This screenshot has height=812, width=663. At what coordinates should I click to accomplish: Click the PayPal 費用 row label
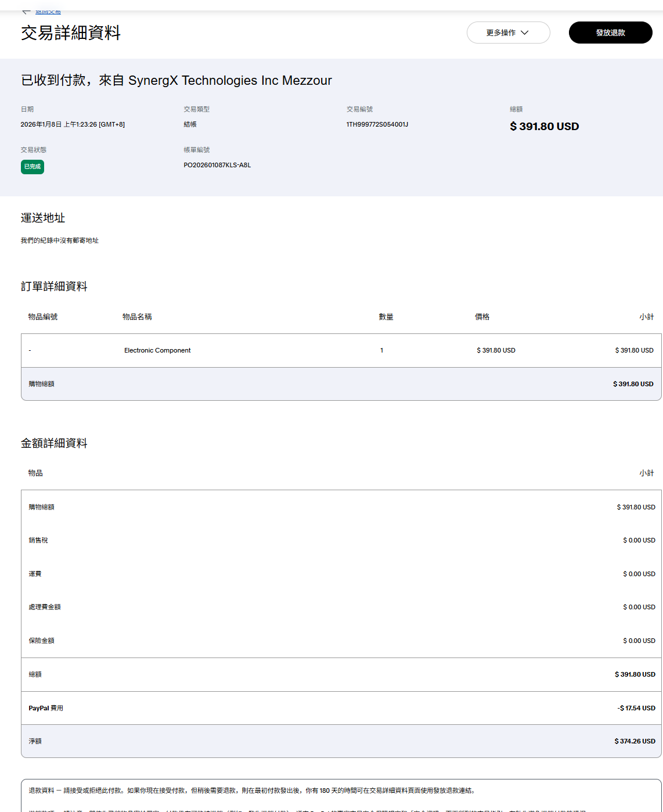pos(46,708)
